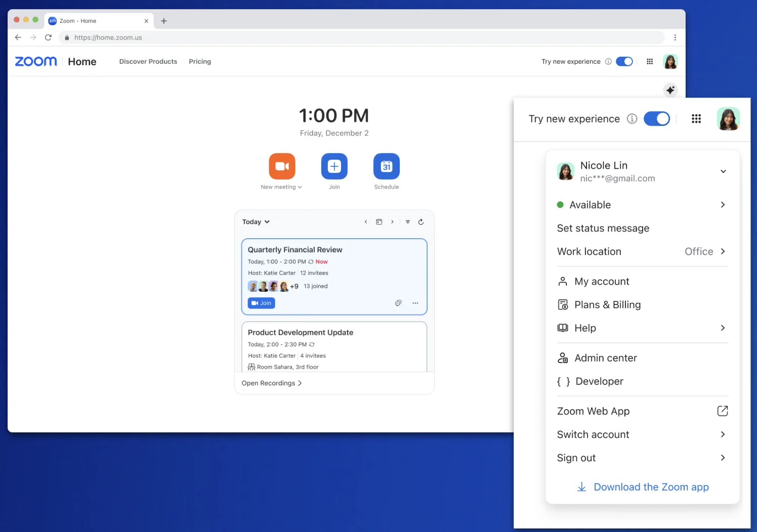757x532 pixels.
Task: Click Download the Zoom app link
Action: coord(643,487)
